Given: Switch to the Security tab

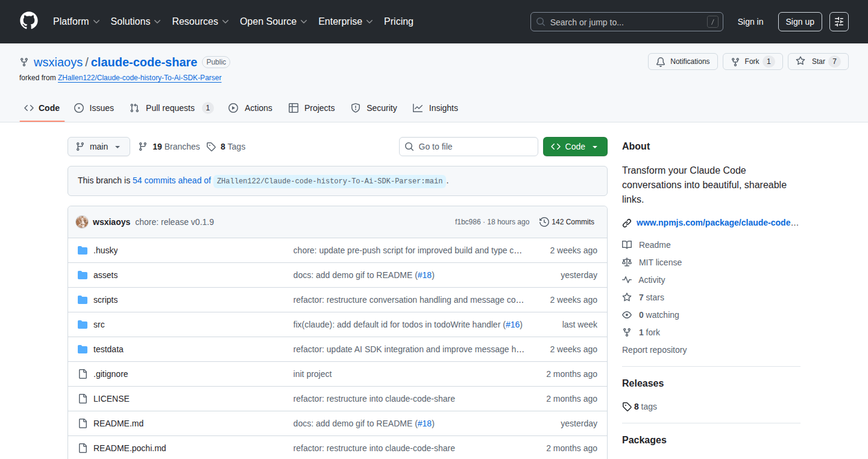Looking at the screenshot, I should pos(374,108).
